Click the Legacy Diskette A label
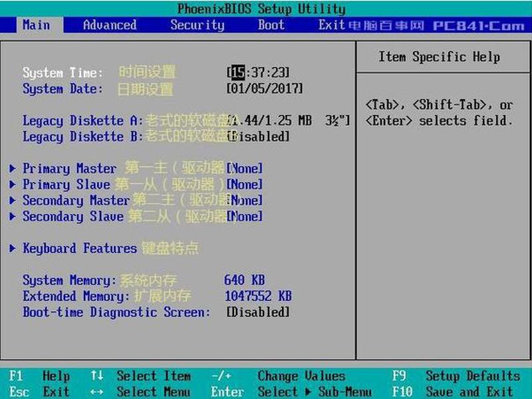The height and width of the screenshot is (399, 532). [x=83, y=120]
